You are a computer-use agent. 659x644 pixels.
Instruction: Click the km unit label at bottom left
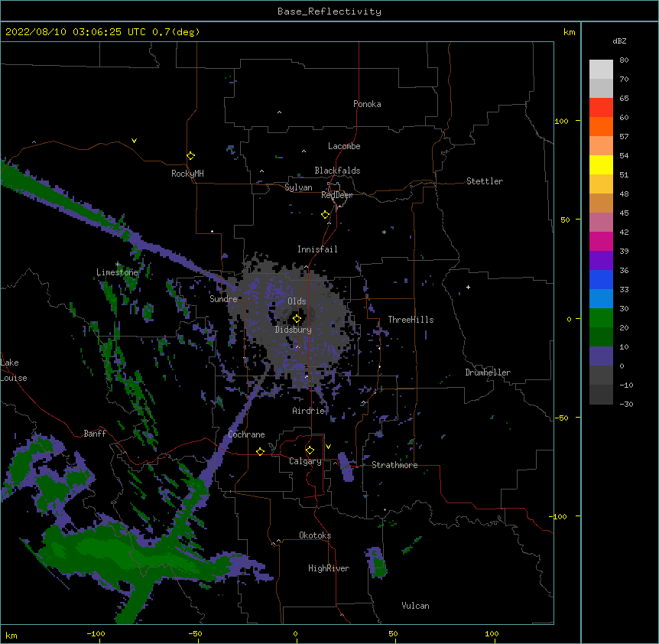click(11, 636)
